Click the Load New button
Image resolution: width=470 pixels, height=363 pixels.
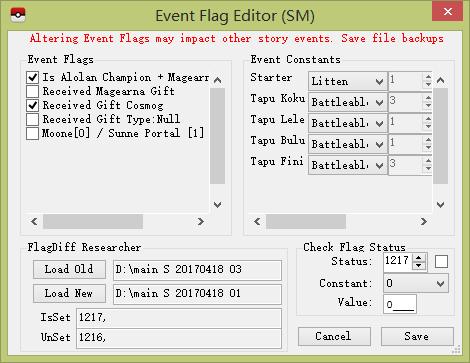click(69, 293)
